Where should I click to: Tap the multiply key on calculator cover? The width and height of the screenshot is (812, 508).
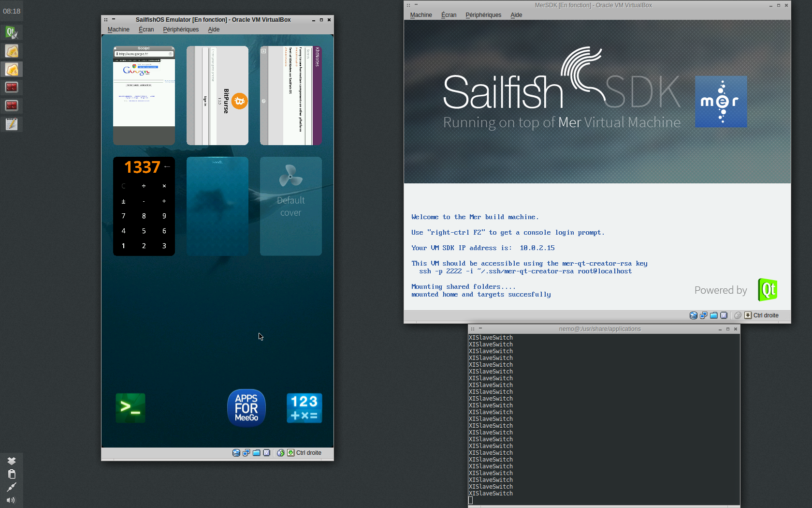pos(164,186)
